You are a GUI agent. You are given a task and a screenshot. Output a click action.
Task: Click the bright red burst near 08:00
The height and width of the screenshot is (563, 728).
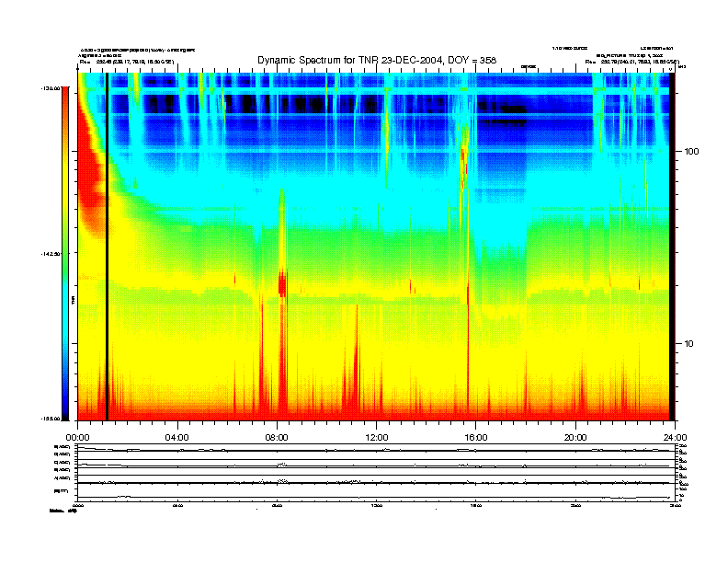point(282,283)
